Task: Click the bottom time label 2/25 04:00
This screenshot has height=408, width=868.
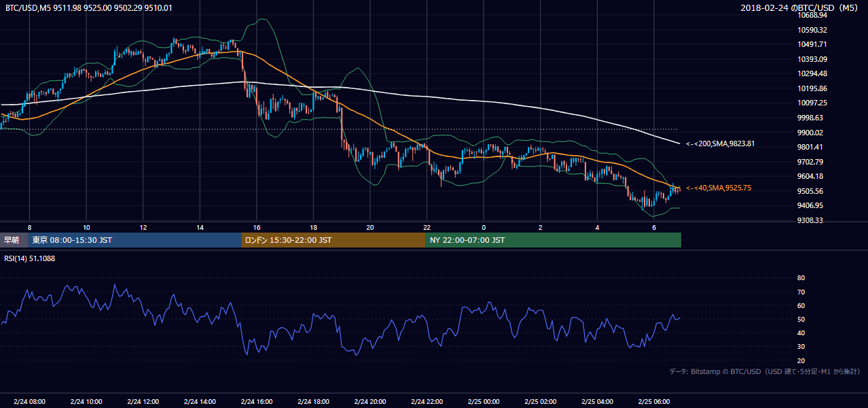Action: (597, 402)
